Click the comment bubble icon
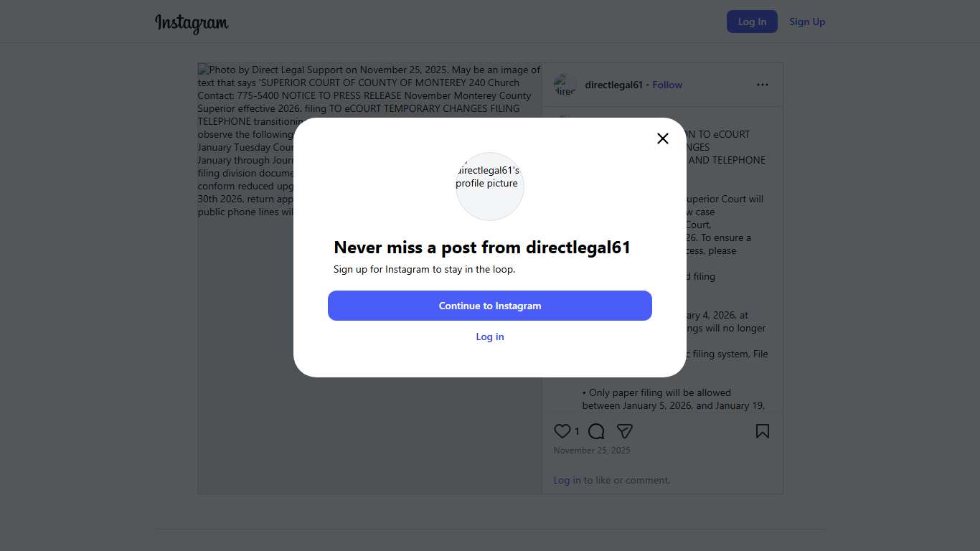The image size is (980, 551). [596, 431]
